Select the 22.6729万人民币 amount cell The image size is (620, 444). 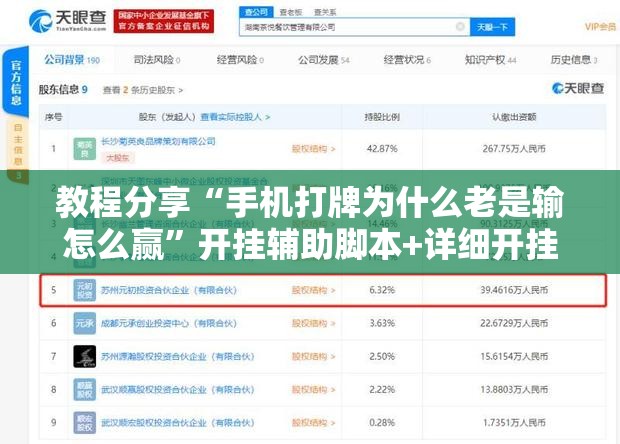pos(514,323)
